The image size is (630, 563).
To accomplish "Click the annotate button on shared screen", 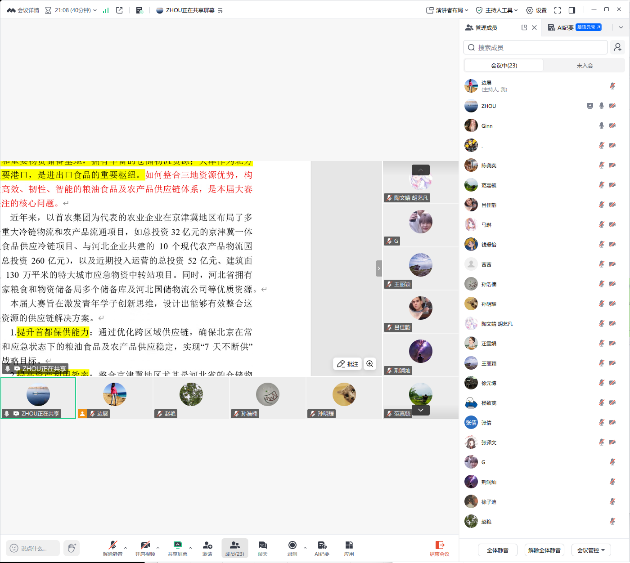I will [x=348, y=364].
